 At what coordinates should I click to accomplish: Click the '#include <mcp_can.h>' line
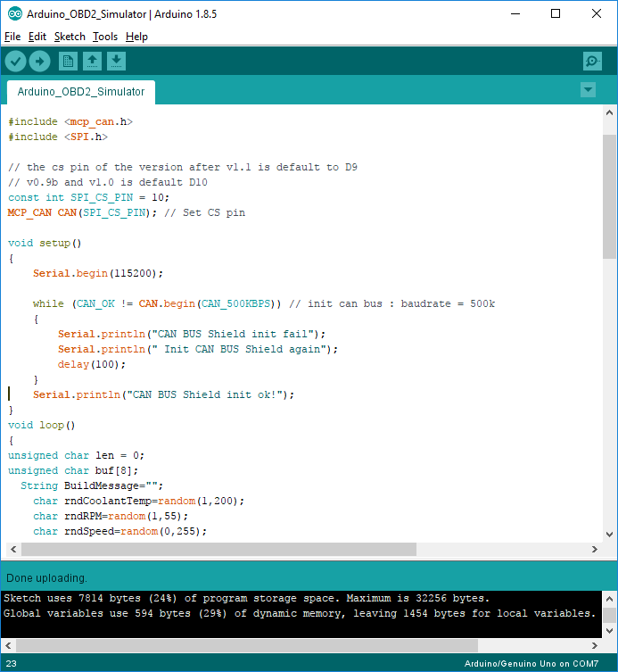tap(70, 121)
